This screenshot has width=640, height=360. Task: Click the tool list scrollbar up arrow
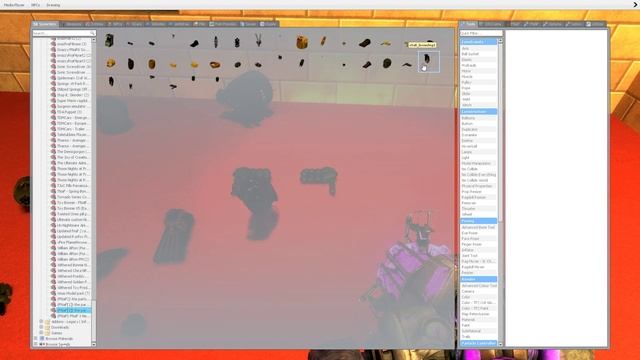pos(500,42)
